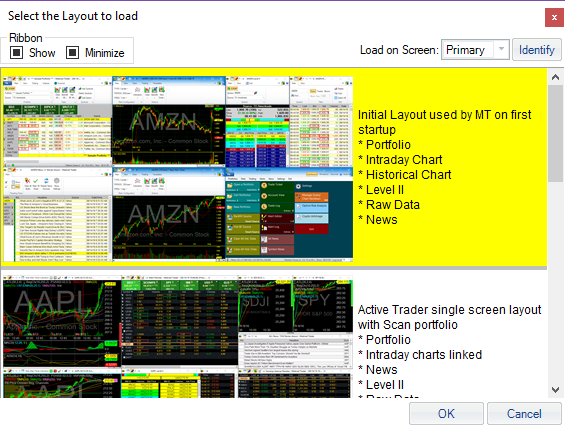Confirm selection with the OK button
This screenshot has width=565, height=427.
446,413
